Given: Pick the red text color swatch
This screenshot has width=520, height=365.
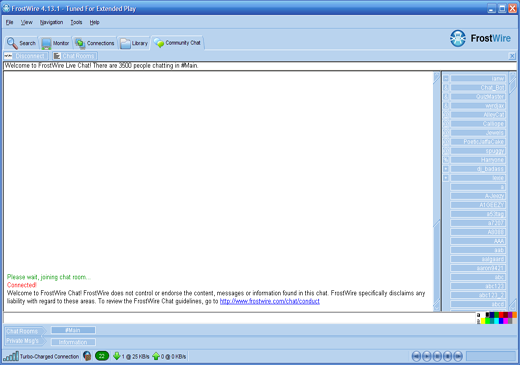Looking at the screenshot, I should pos(501,315).
